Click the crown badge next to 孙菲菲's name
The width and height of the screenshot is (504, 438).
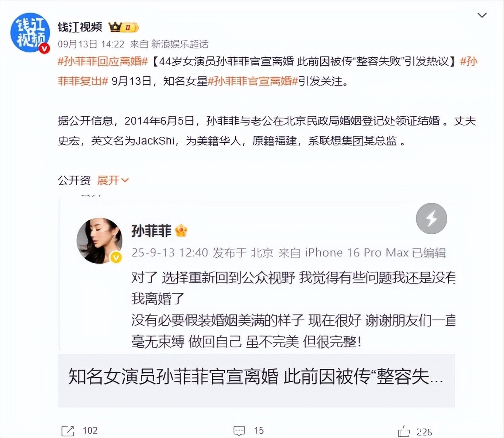click(181, 231)
